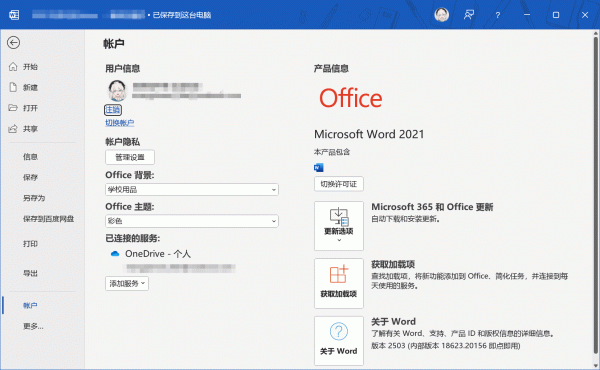This screenshot has width=600, height=370.
Task: Click the 切换帐户 switch account link
Action: pos(119,123)
